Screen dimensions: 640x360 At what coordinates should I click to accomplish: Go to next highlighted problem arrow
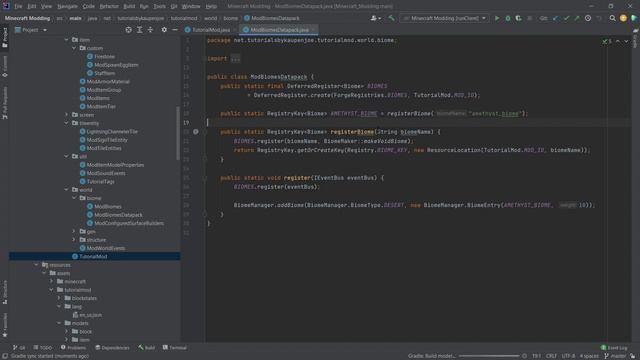tap(626, 41)
